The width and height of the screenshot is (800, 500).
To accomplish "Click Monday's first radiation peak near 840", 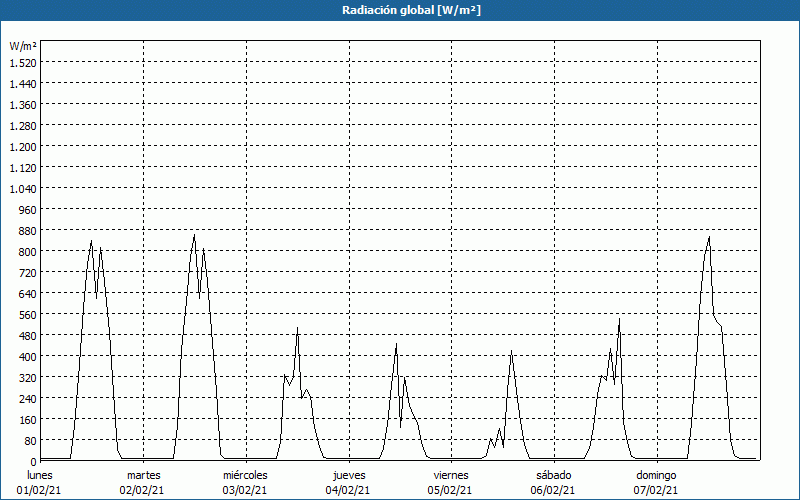I will click(91, 241).
